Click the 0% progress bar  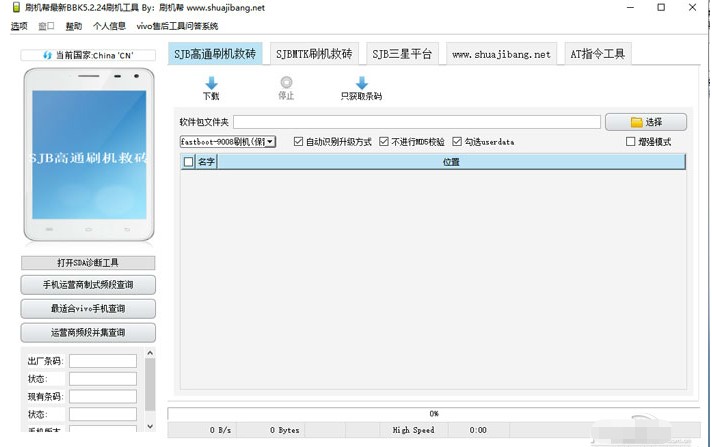[x=434, y=414]
